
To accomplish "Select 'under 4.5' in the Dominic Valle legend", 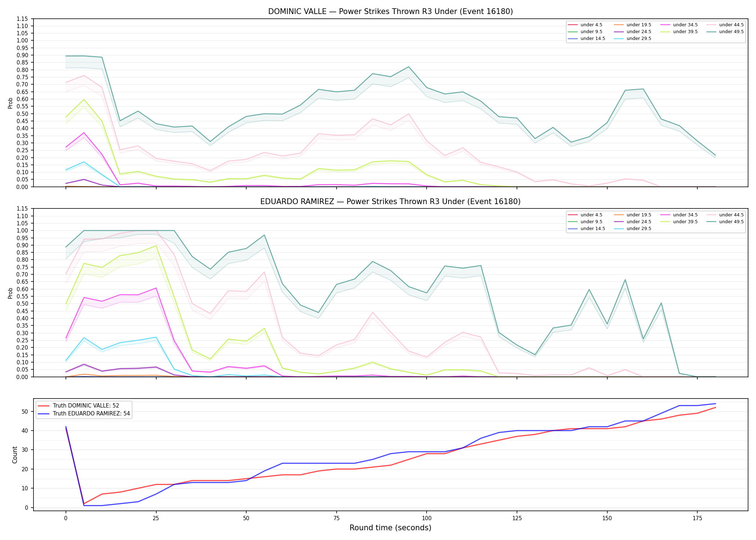I will (591, 25).
